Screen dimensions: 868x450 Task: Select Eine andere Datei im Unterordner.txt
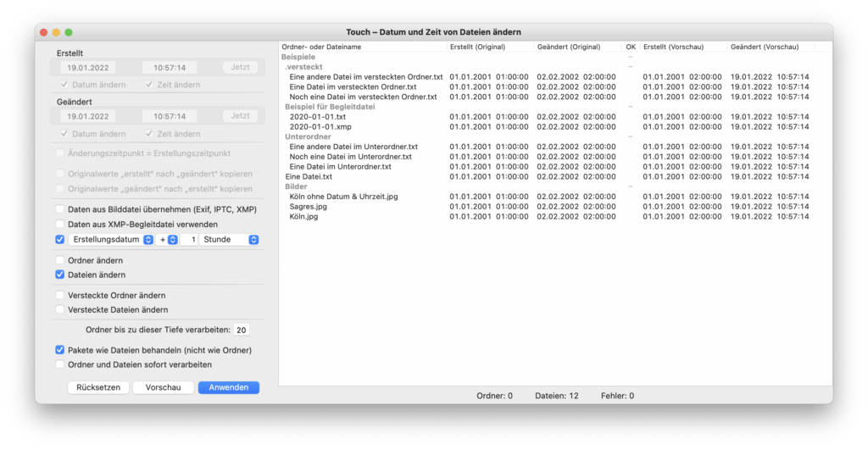point(556,147)
